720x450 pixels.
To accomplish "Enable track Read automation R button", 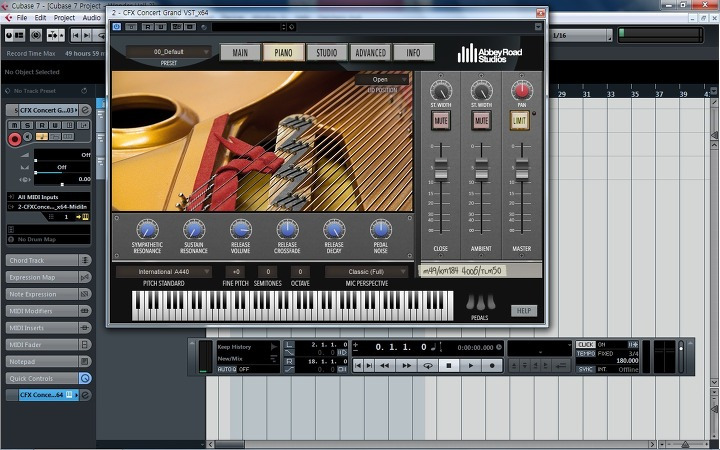I will coord(42,125).
